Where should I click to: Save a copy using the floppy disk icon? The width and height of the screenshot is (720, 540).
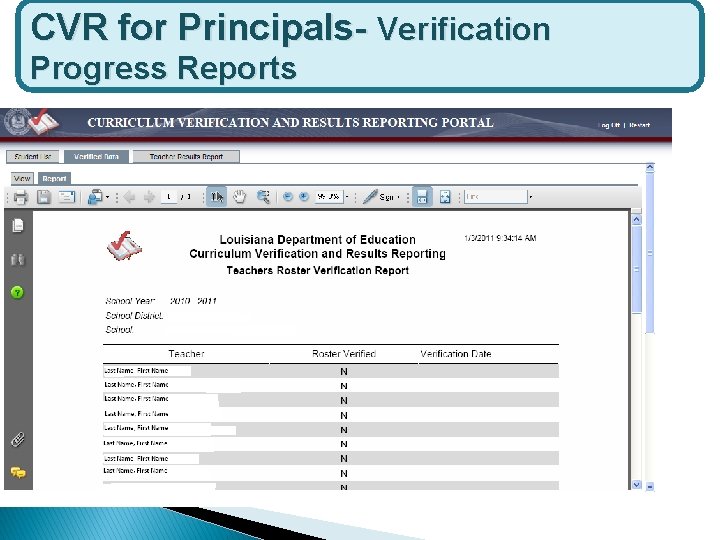(x=44, y=197)
